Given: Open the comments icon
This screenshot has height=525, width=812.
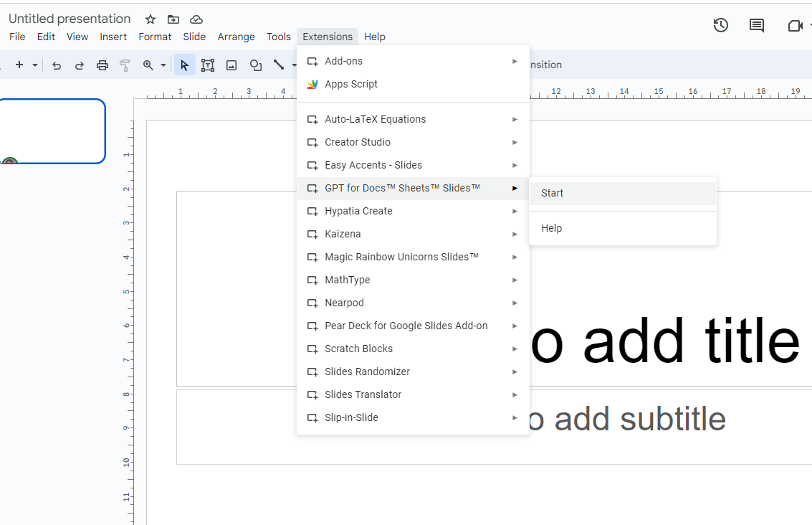Looking at the screenshot, I should (x=757, y=25).
